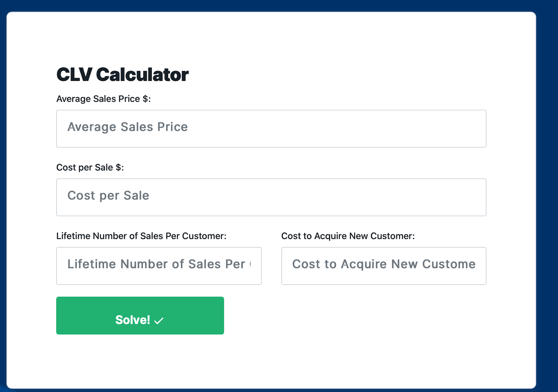Select the Lifetime Number of Sales field
The image size is (558, 392).
click(159, 266)
